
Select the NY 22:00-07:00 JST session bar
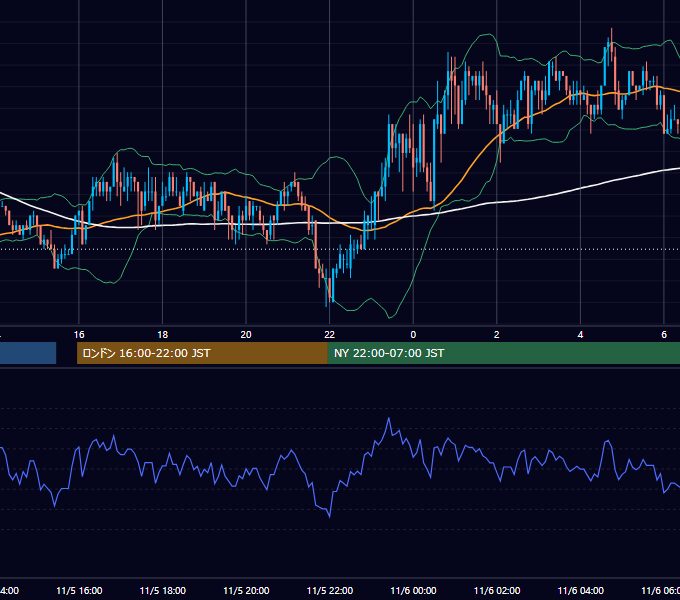(503, 353)
